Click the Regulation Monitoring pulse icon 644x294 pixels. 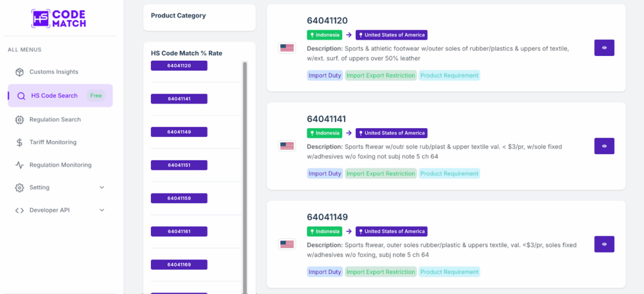(x=19, y=165)
